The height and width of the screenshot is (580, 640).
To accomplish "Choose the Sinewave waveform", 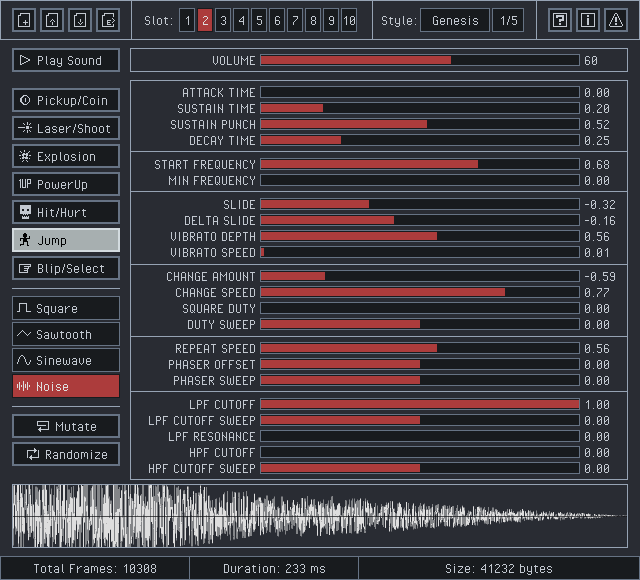I will pos(66,360).
